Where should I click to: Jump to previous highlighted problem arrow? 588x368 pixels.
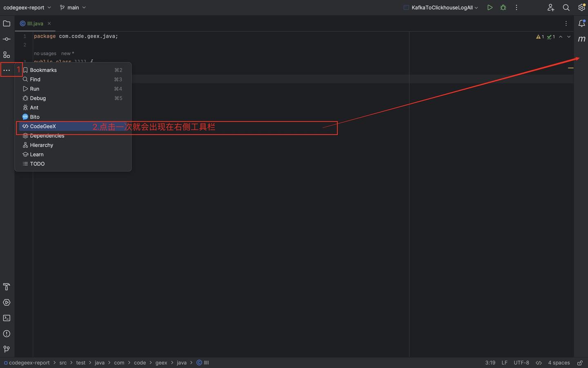coord(561,37)
